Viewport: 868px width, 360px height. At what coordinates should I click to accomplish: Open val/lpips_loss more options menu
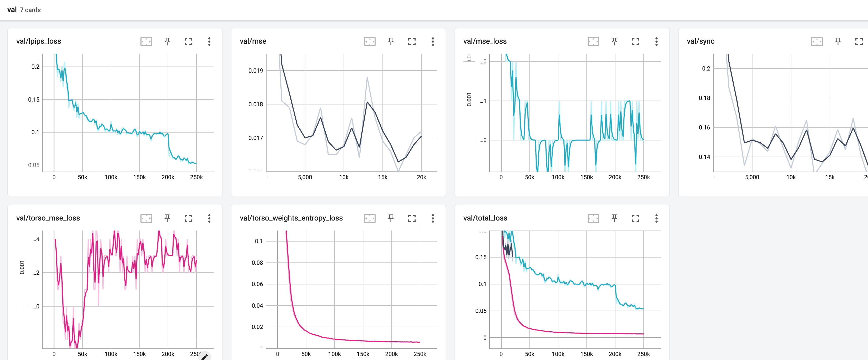pos(209,42)
